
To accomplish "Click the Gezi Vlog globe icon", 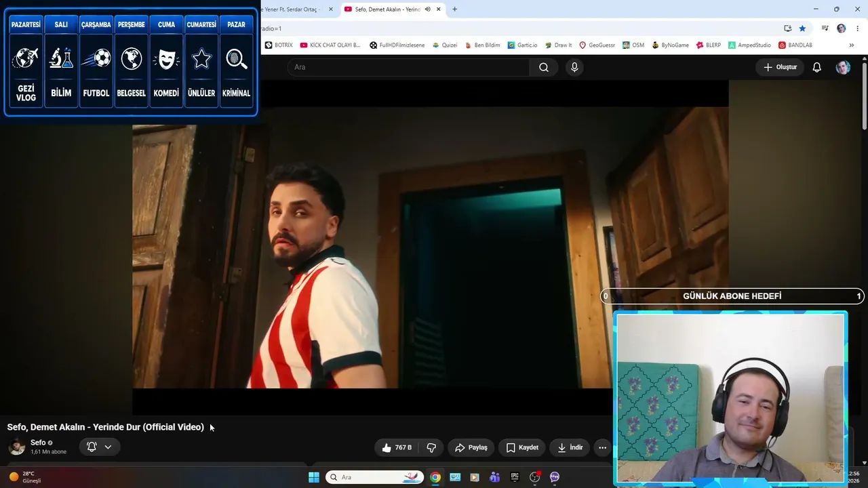I will click(x=26, y=58).
